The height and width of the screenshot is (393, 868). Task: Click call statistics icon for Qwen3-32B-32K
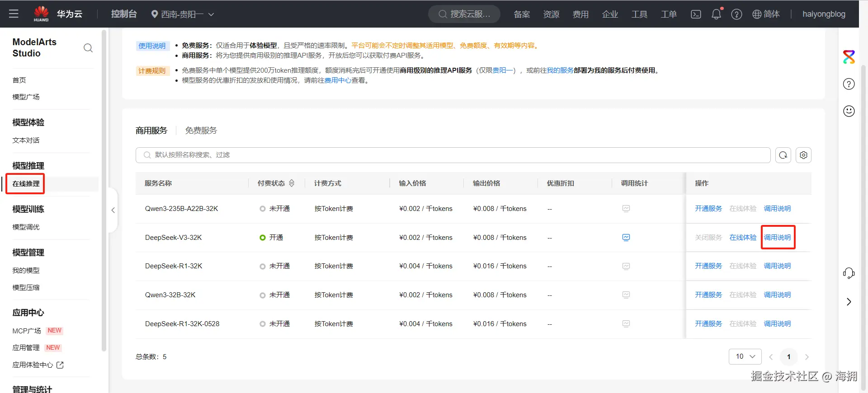coord(626,295)
